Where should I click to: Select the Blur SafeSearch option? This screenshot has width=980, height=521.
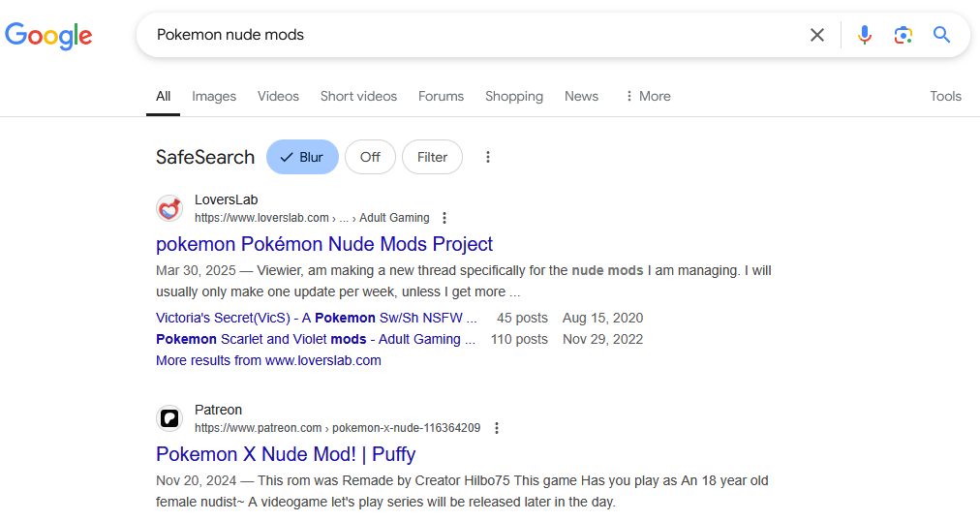coord(302,157)
